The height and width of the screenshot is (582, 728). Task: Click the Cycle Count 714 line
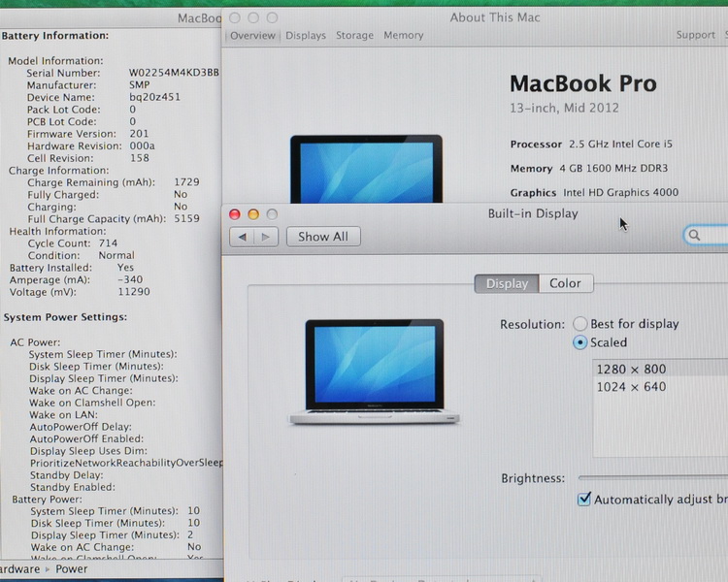coord(73,243)
